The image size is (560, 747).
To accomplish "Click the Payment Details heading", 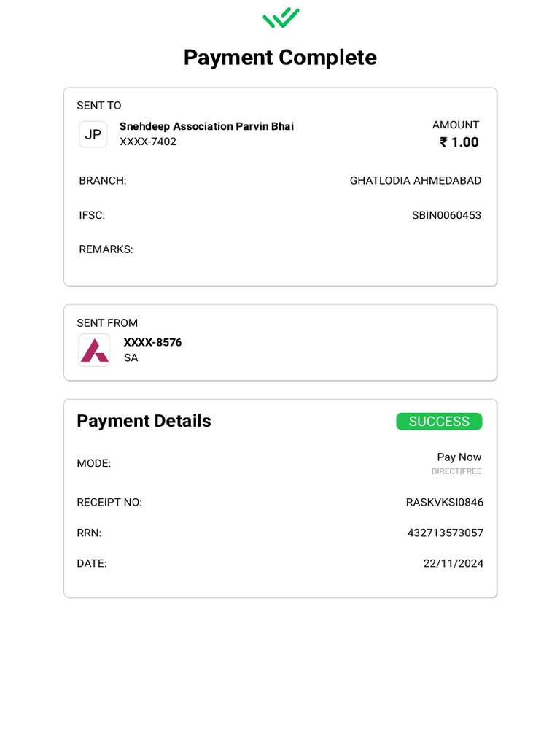I will click(x=144, y=421).
